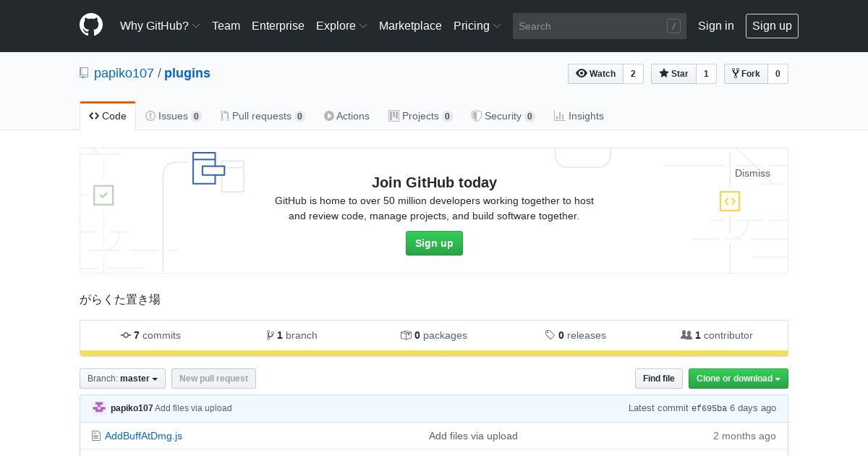The height and width of the screenshot is (456, 868).
Task: Switch to the Issues tab
Action: click(174, 116)
